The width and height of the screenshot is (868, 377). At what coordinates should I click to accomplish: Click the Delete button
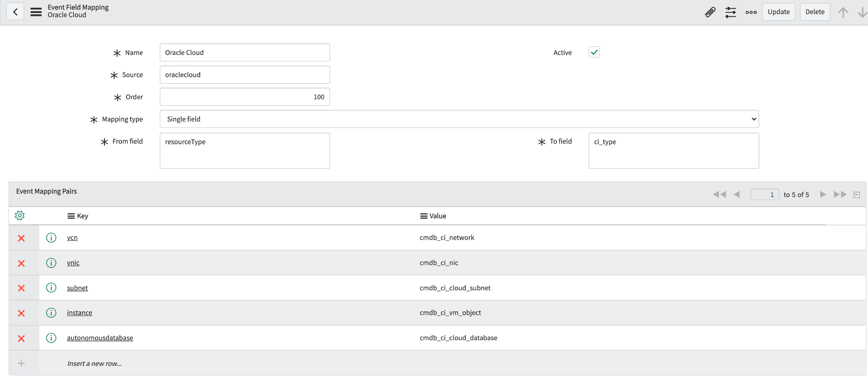tap(815, 12)
